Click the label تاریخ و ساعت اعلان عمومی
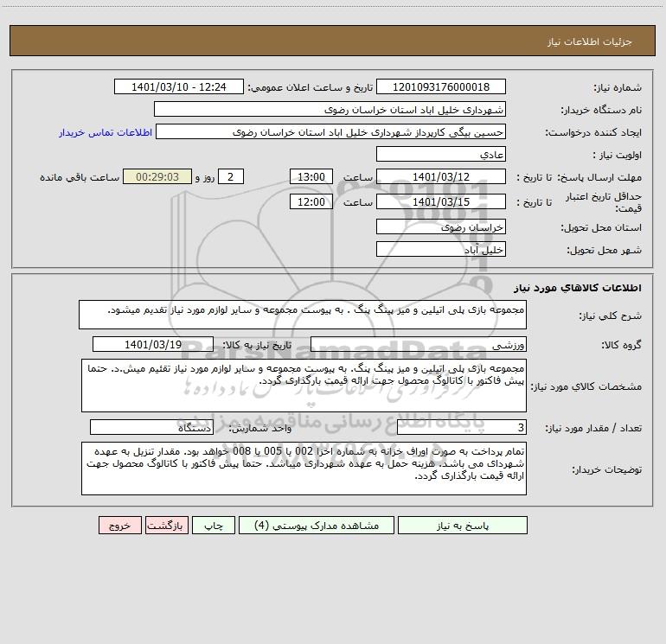666x644 pixels. 311,87
